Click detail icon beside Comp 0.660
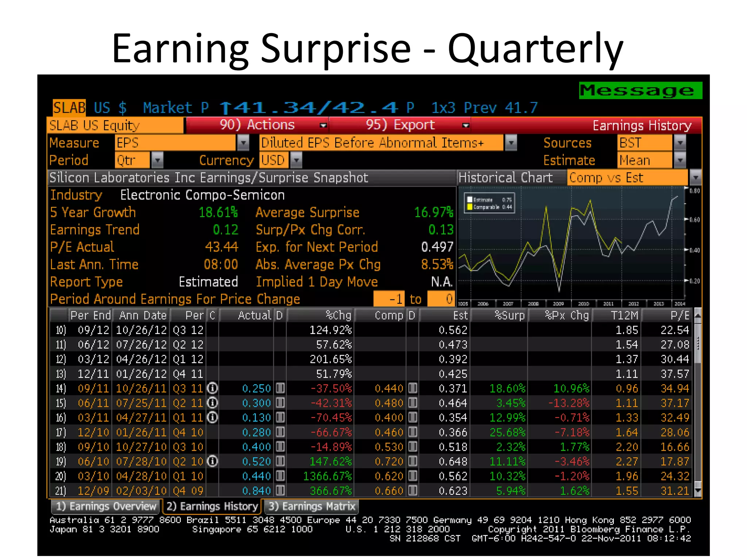The width and height of the screenshot is (747, 560). click(x=413, y=490)
